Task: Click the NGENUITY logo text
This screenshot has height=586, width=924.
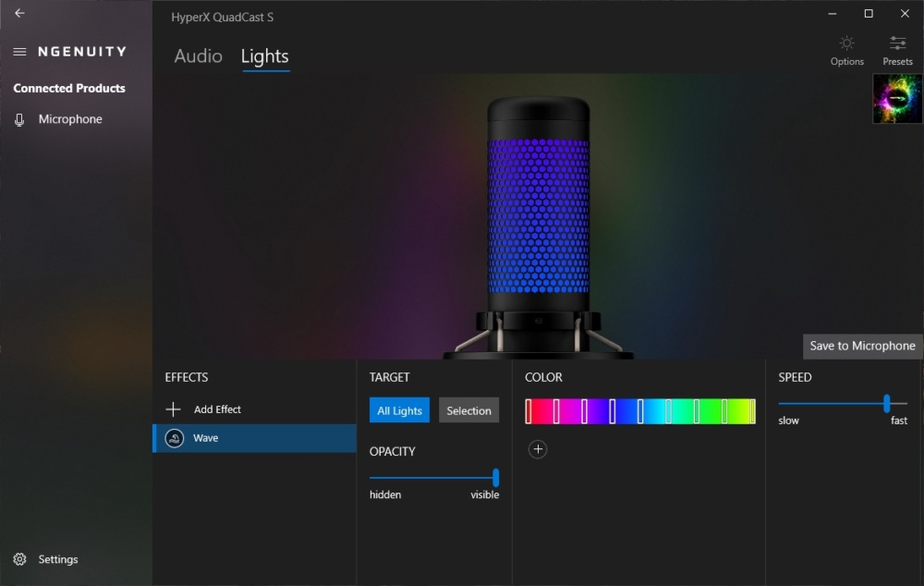Action: tap(82, 52)
